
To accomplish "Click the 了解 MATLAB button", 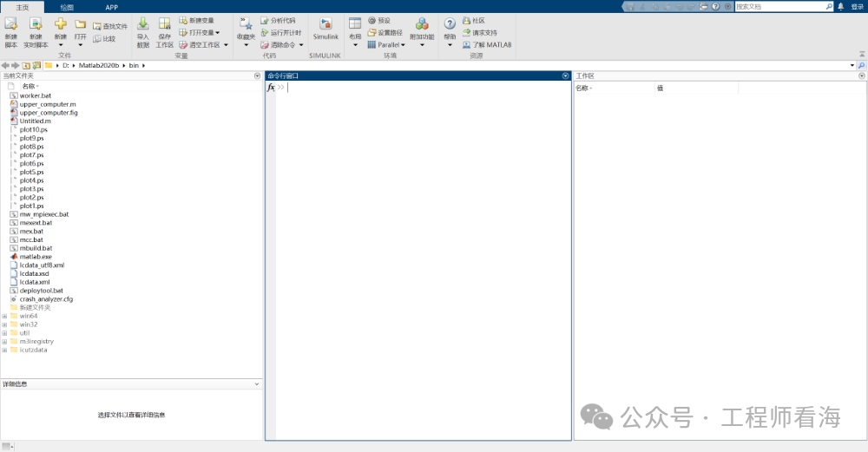I will tap(487, 45).
